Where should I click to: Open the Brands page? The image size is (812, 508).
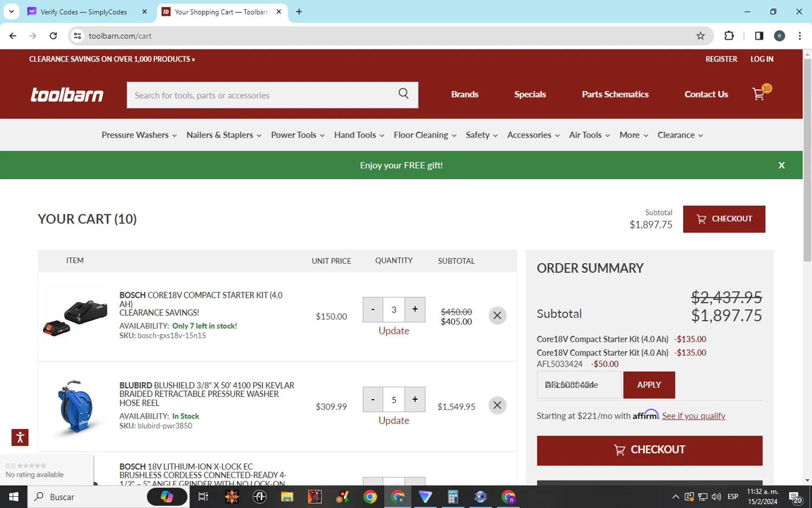click(x=464, y=94)
